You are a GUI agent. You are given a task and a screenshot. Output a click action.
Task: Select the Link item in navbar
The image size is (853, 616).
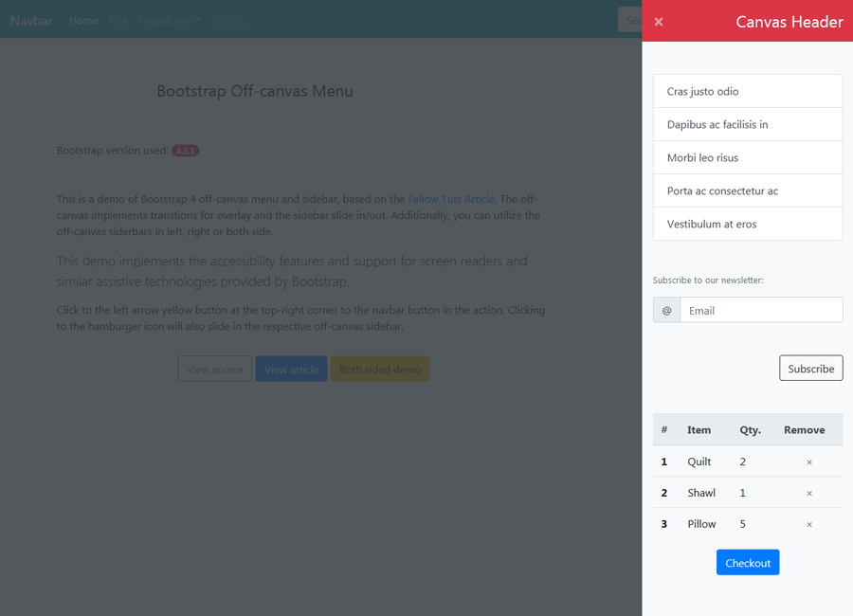pos(118,20)
